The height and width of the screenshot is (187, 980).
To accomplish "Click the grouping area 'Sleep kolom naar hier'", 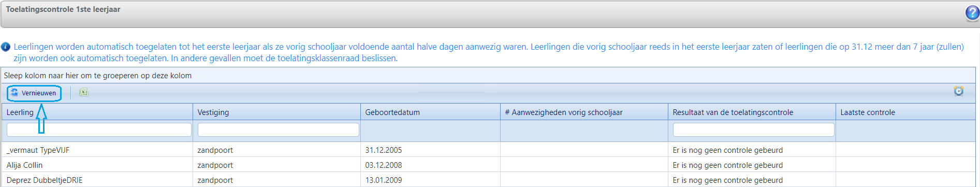I will coord(488,76).
